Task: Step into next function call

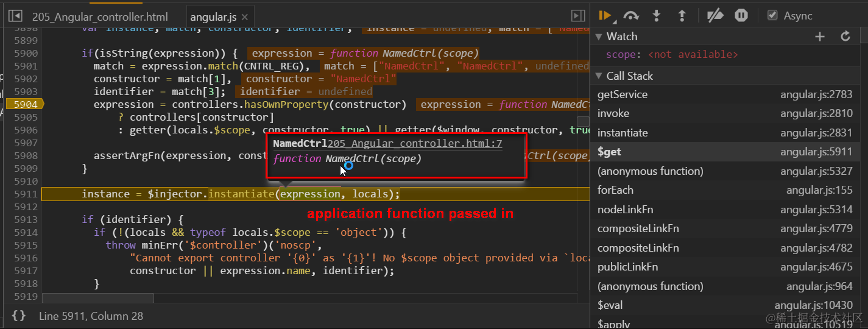Action: (657, 16)
